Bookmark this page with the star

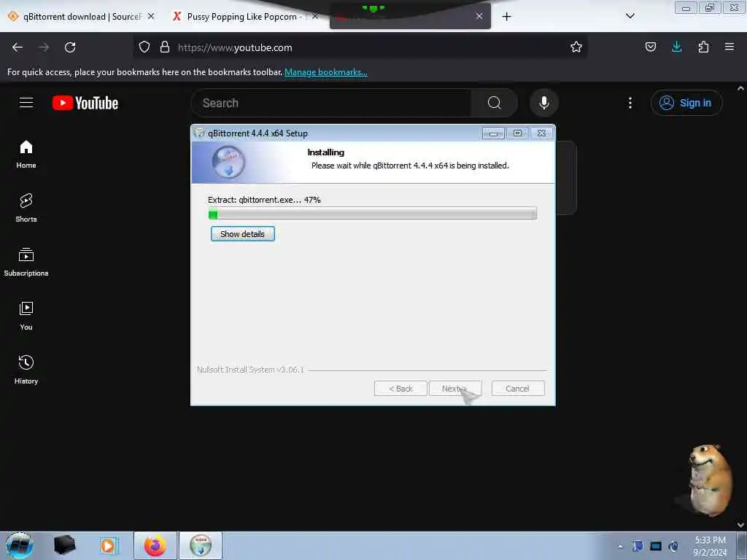[576, 47]
